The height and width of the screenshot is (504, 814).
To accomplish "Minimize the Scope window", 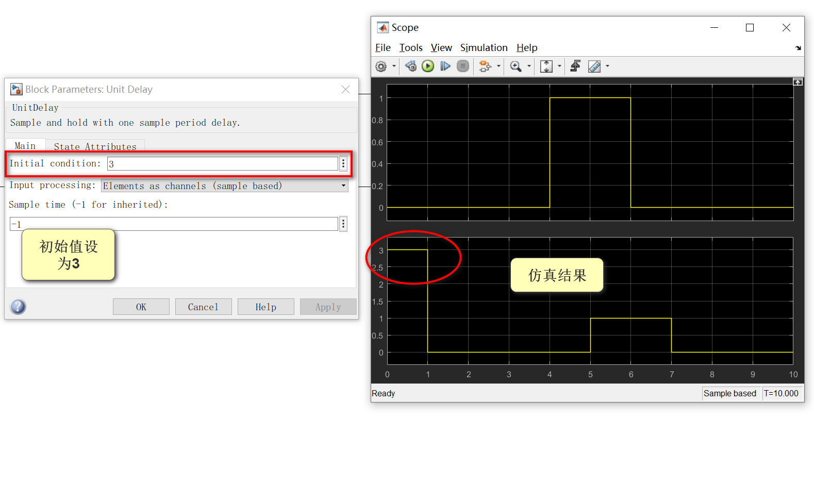I will point(714,27).
